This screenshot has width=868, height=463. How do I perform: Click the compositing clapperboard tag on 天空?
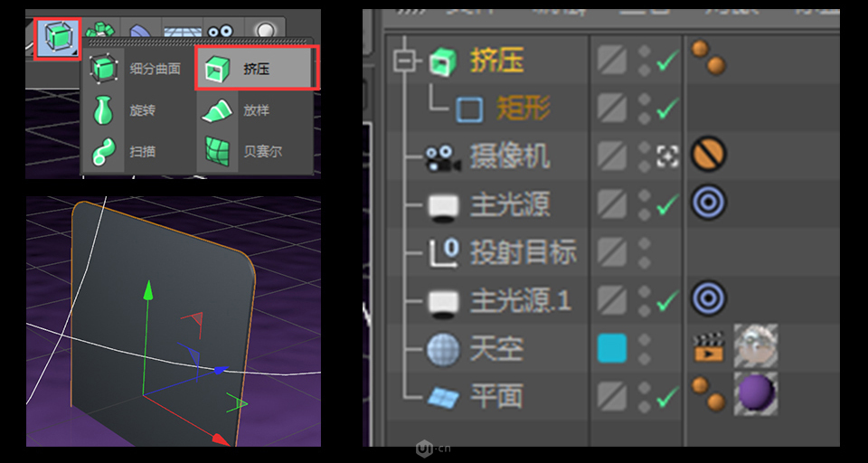(709, 346)
